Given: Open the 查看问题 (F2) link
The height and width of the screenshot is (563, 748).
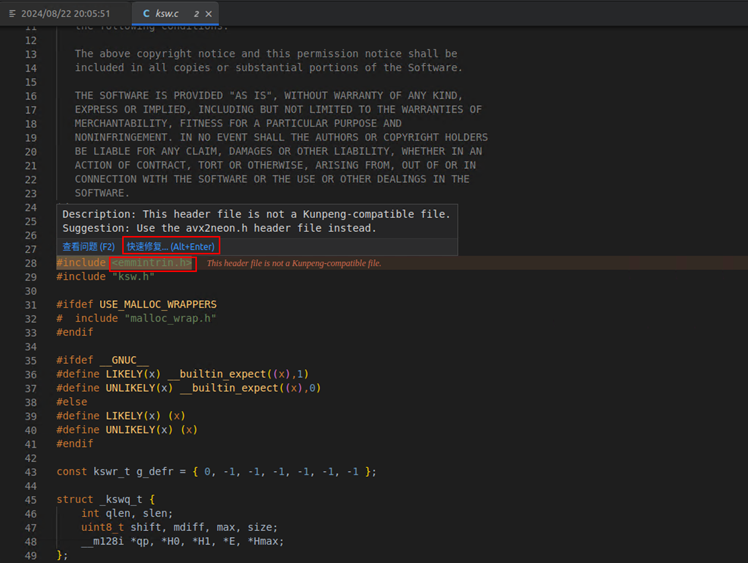Looking at the screenshot, I should (89, 247).
